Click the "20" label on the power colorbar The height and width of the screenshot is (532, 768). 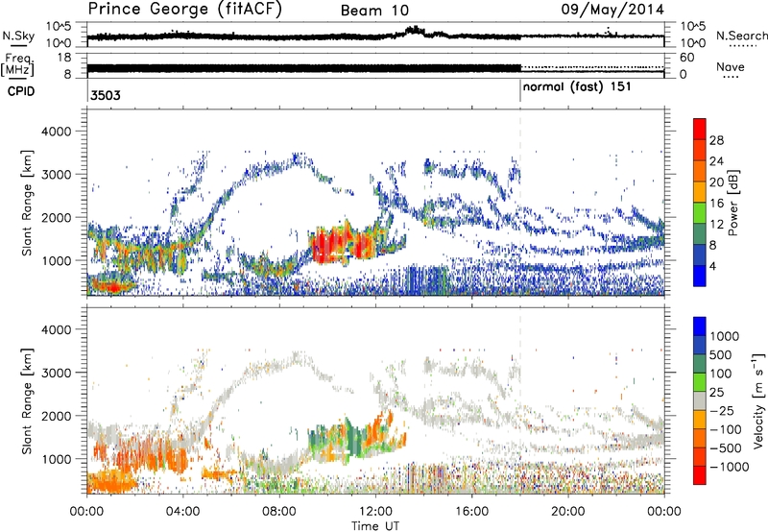[716, 182]
